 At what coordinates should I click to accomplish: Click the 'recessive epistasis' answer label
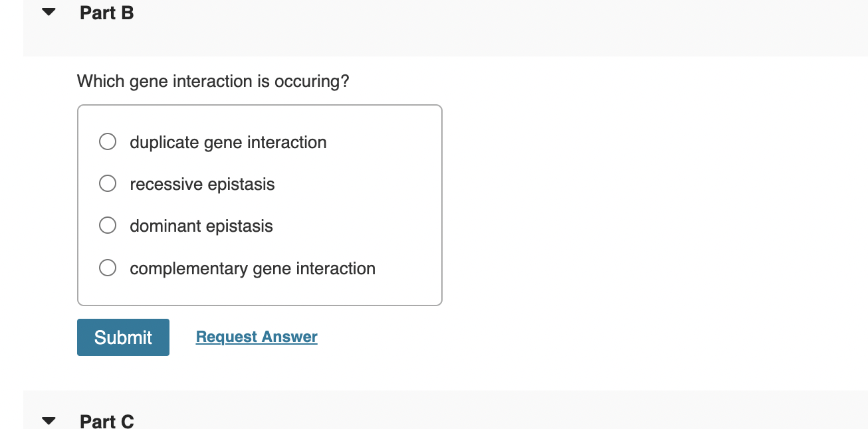[202, 184]
